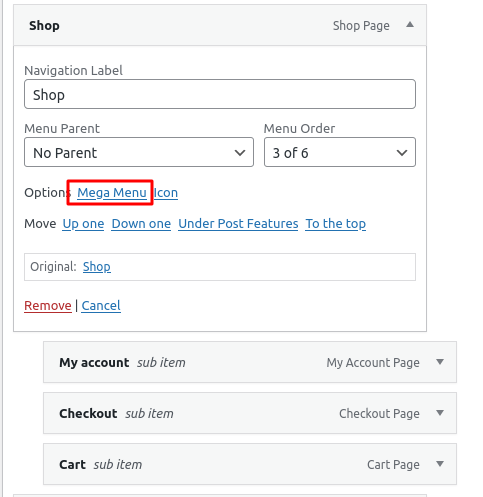The width and height of the screenshot is (483, 497).
Task: Expand the Checkout sub item arrow
Action: 440,413
